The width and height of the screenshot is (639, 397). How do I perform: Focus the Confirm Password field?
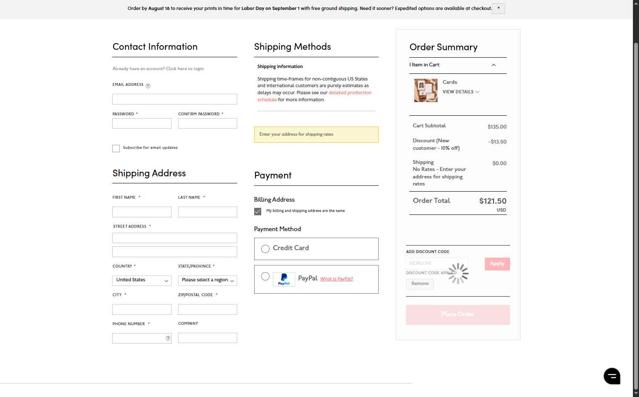pyautogui.click(x=207, y=124)
